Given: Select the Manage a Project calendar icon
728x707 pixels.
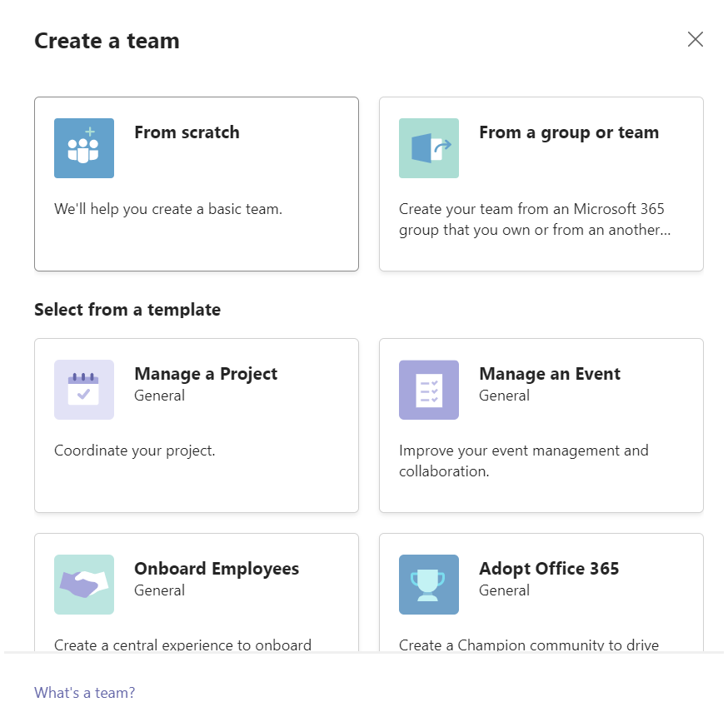Looking at the screenshot, I should (x=83, y=390).
